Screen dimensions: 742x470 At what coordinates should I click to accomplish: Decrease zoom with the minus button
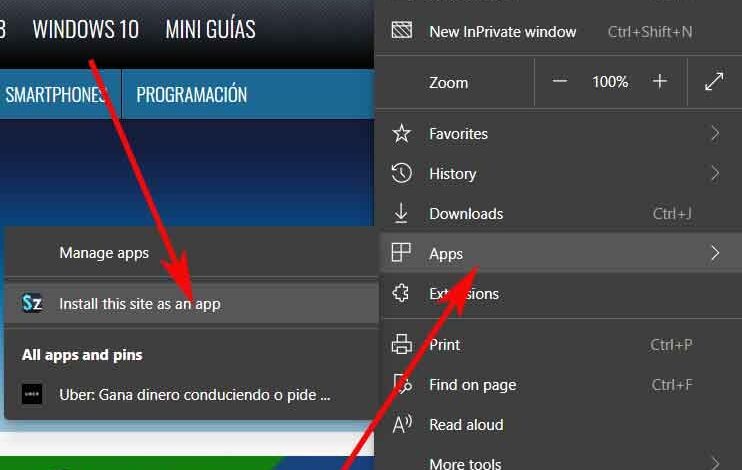559,81
